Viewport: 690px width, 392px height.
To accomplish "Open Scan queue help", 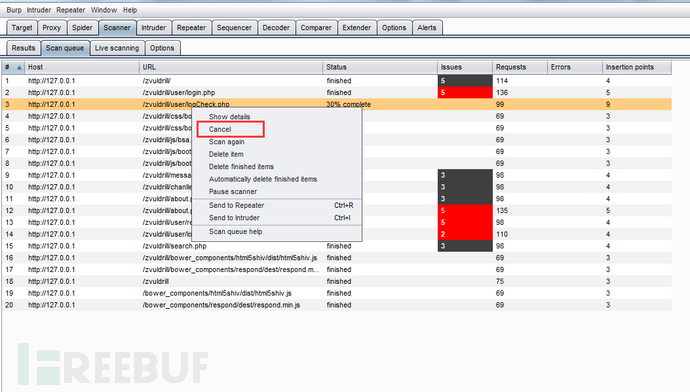I will pos(235,231).
